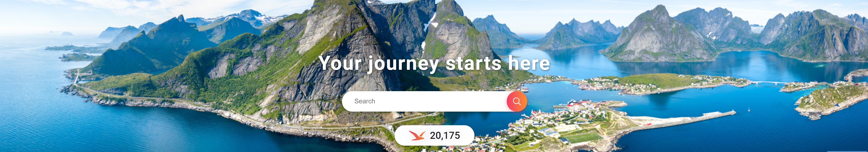Click the magnifying glass search button
This screenshot has height=152, width=868.
click(517, 101)
